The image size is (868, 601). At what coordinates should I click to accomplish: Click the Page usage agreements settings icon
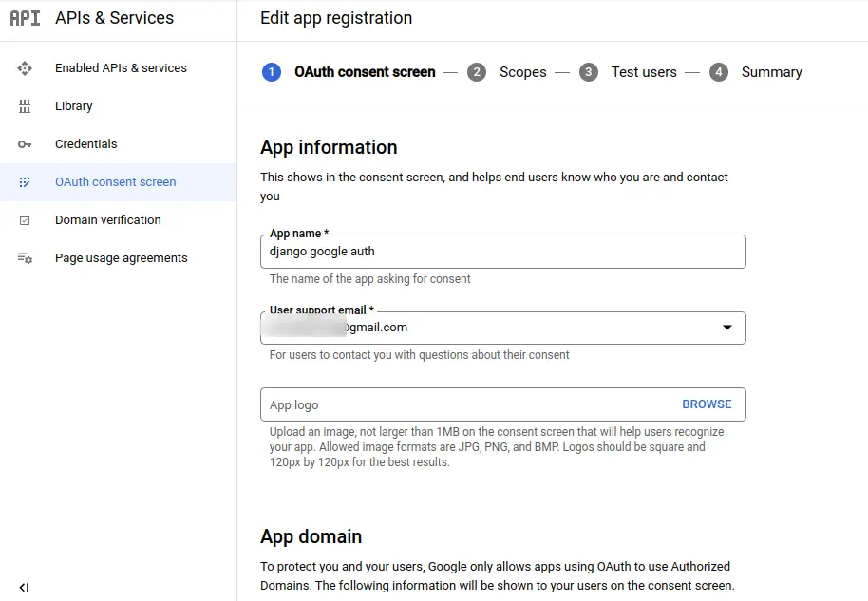tap(25, 258)
